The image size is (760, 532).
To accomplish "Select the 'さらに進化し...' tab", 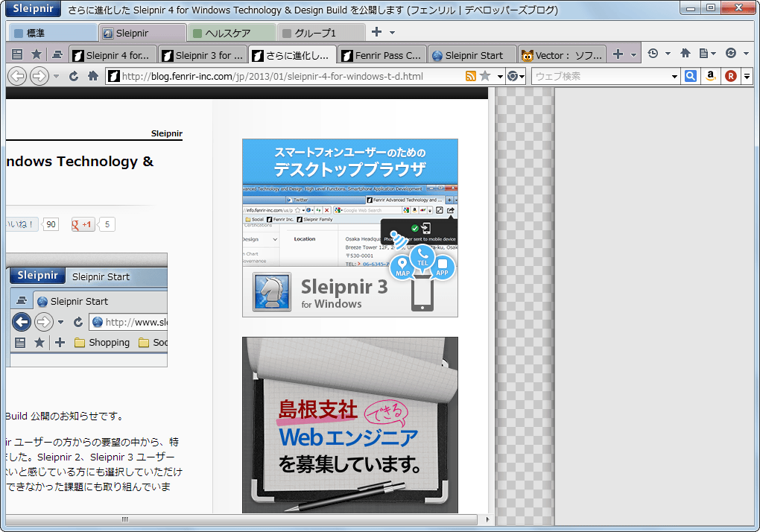I will pos(292,54).
